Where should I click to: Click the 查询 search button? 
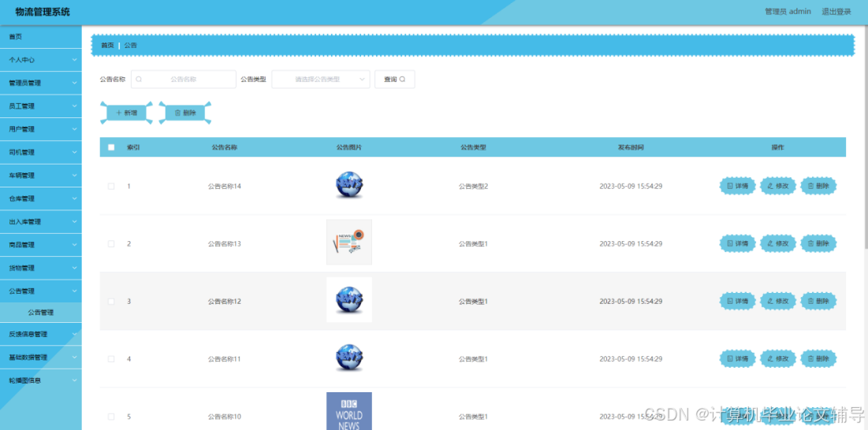pos(395,79)
